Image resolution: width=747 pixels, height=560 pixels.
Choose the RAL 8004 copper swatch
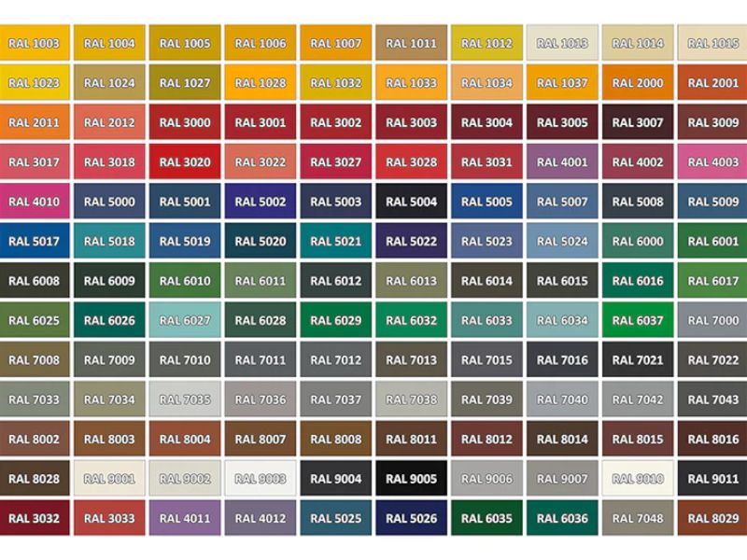(185, 439)
